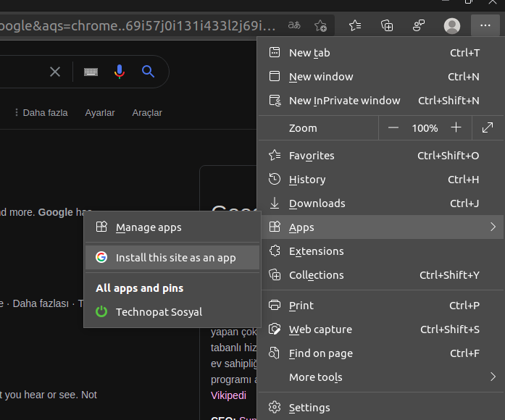Add this page to favorites star
Screen dimensions: 505x420
pos(320,25)
